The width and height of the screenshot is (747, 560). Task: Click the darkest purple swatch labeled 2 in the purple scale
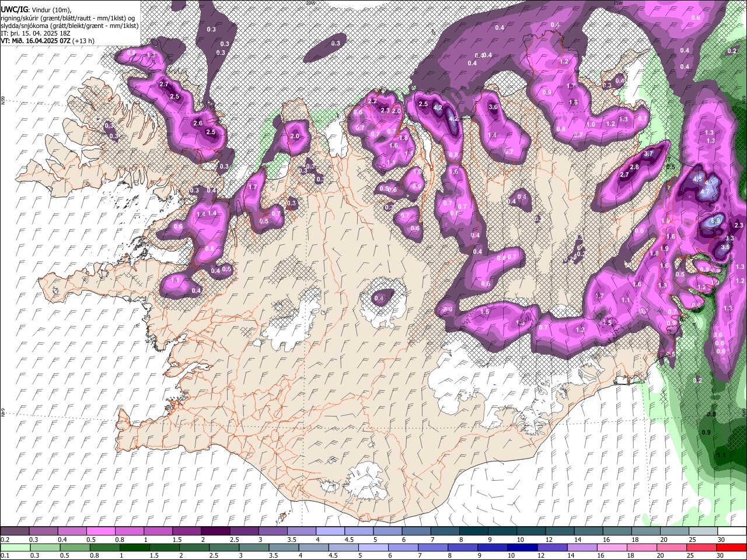[x=215, y=531]
